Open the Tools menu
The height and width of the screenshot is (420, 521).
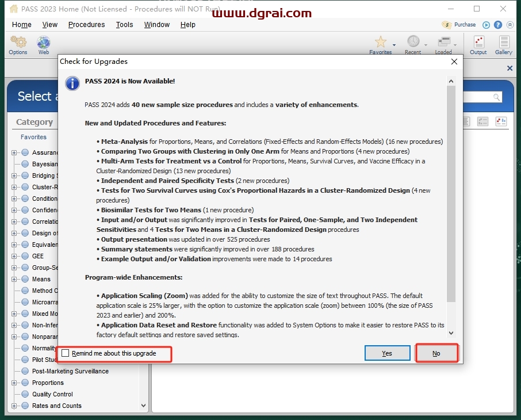(x=124, y=25)
